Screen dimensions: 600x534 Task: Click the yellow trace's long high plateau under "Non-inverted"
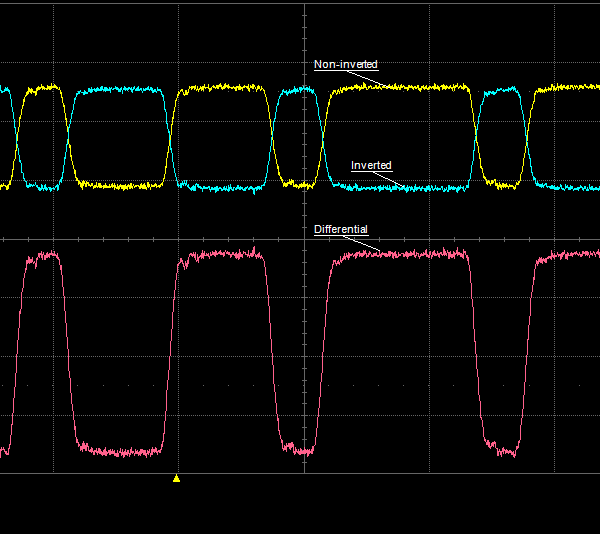400,88
